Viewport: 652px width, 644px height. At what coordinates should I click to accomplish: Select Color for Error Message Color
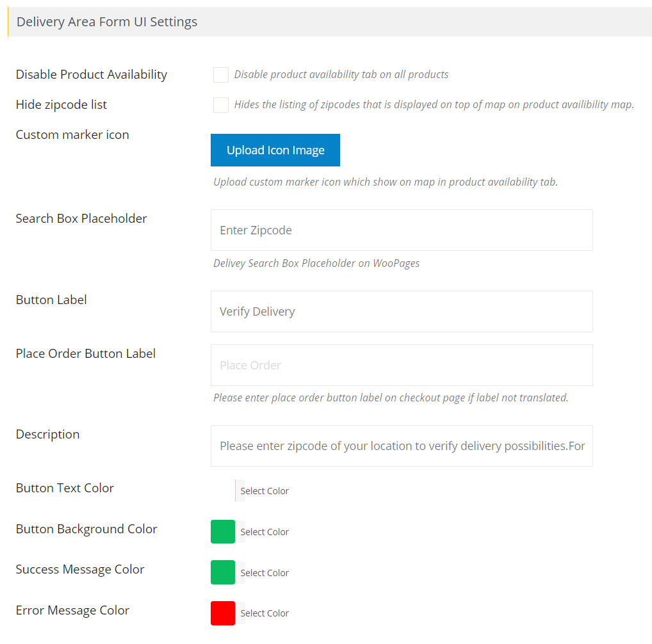264,613
